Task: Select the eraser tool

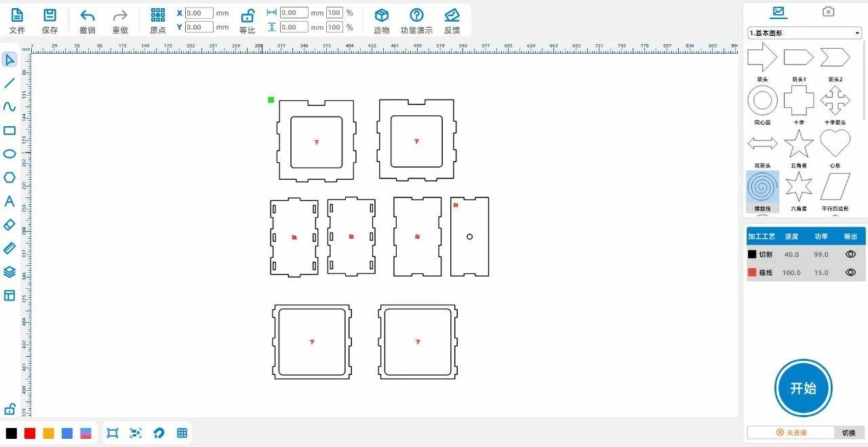Action: pyautogui.click(x=9, y=225)
